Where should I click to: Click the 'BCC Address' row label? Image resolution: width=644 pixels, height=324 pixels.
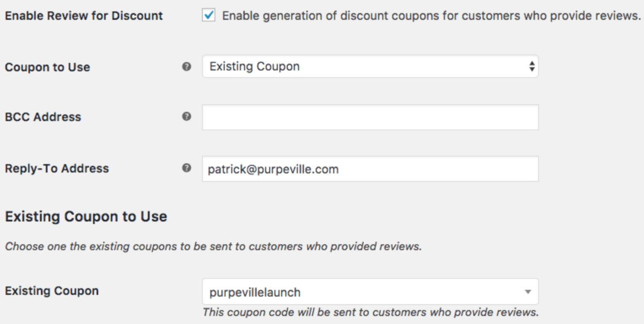[43, 117]
